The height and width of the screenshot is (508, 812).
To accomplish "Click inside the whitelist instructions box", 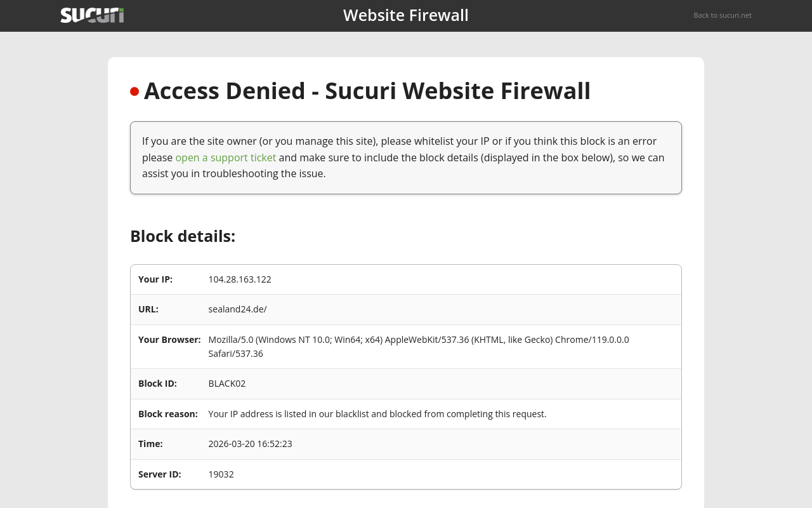I will (x=405, y=157).
